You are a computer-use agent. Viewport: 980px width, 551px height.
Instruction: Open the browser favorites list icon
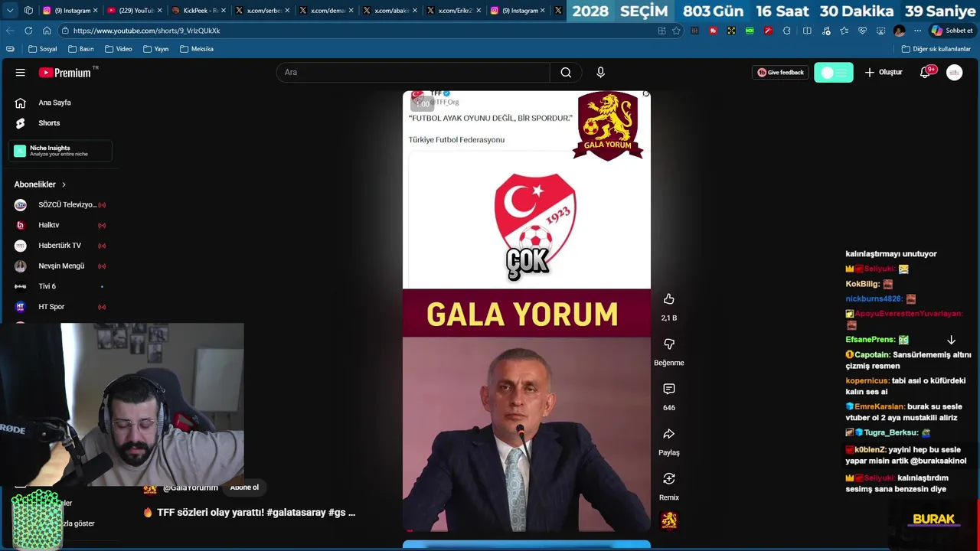coord(844,31)
